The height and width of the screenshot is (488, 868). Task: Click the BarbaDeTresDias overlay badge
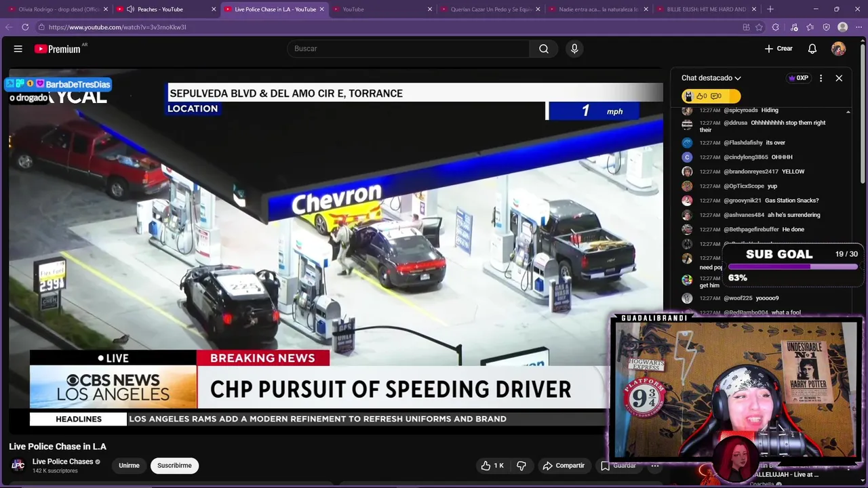point(58,84)
